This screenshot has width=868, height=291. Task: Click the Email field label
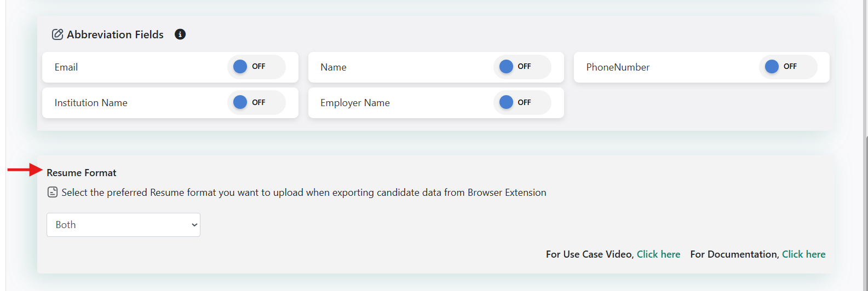coord(66,67)
